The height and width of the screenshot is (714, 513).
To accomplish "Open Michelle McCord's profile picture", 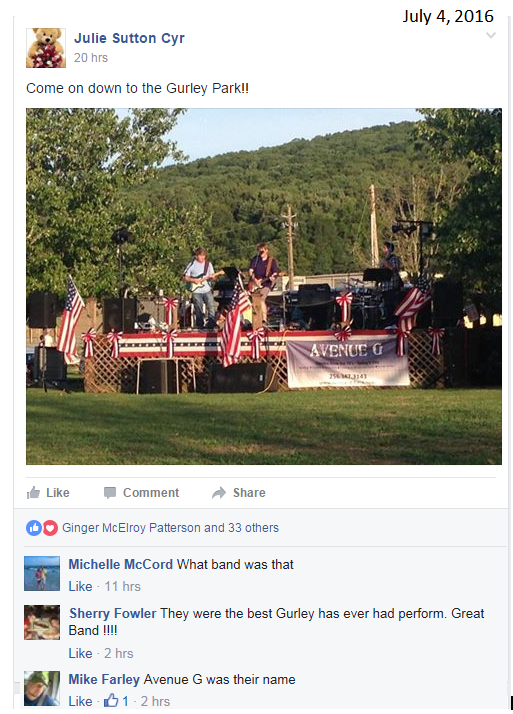I will [42, 573].
